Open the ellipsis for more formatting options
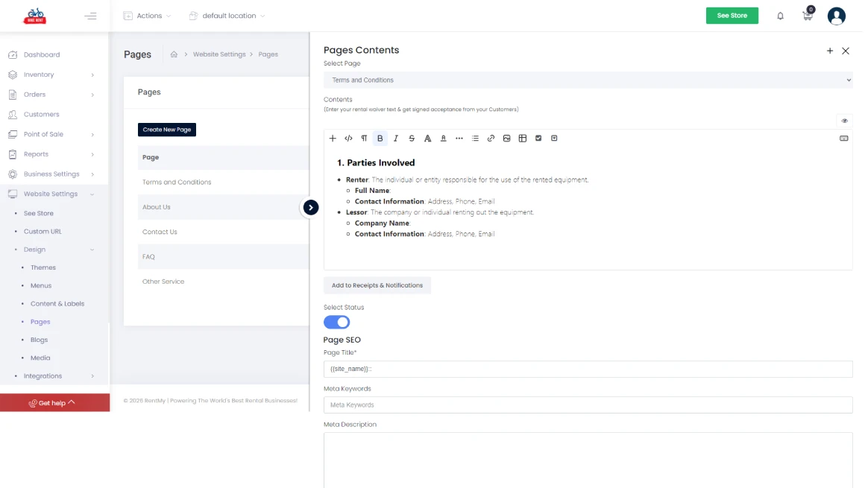 pos(459,138)
